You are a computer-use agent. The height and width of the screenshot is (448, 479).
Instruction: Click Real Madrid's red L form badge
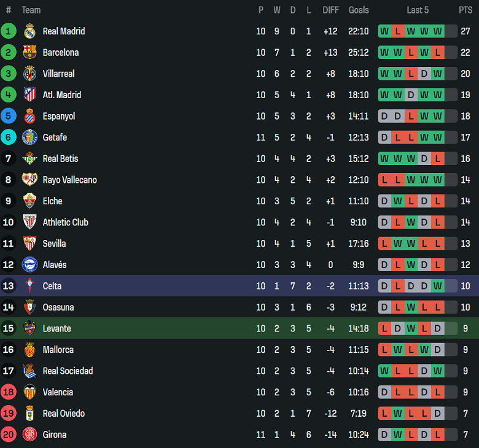(x=398, y=31)
